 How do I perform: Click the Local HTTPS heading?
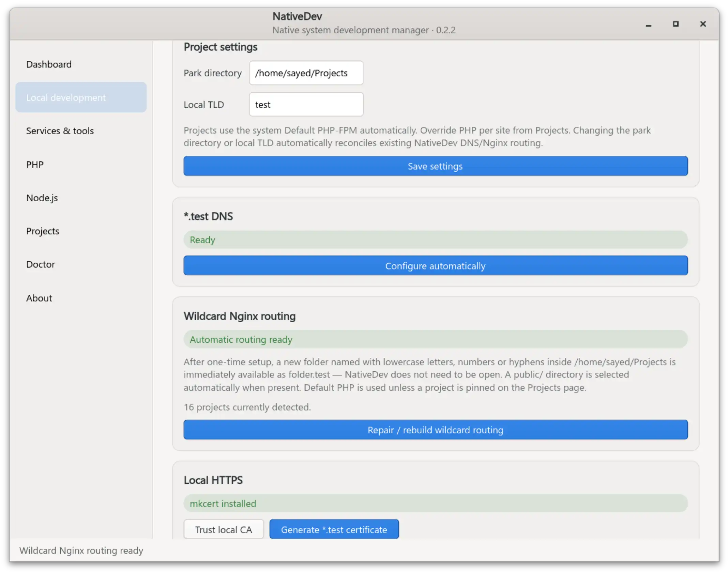[213, 480]
